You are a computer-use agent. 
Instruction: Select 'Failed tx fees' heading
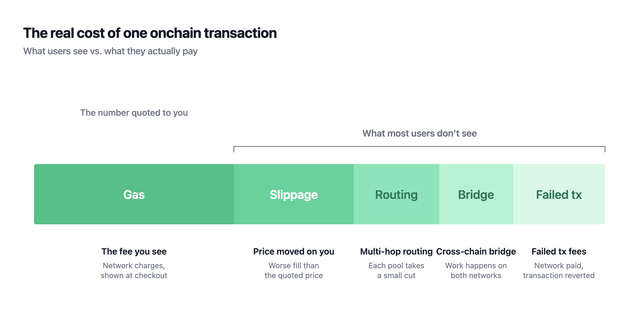coord(559,252)
